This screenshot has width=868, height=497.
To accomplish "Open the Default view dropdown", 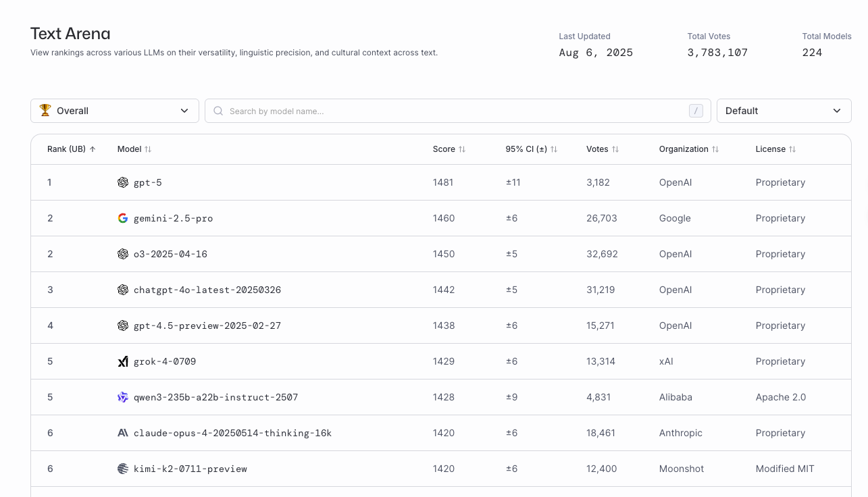I will click(x=784, y=111).
